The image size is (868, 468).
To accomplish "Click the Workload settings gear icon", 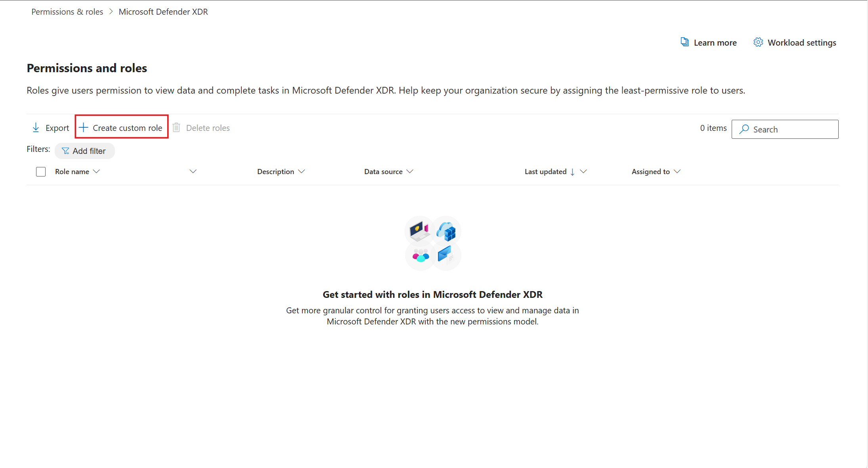I will tap(758, 42).
